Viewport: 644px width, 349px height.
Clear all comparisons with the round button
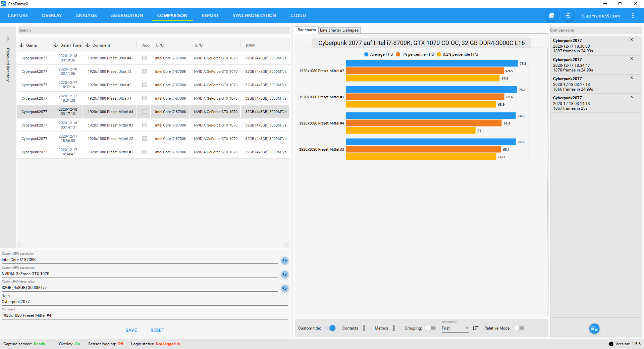click(x=594, y=329)
